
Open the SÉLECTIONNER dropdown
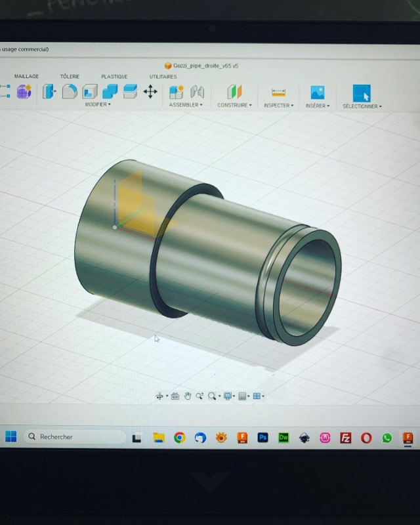pos(362,106)
